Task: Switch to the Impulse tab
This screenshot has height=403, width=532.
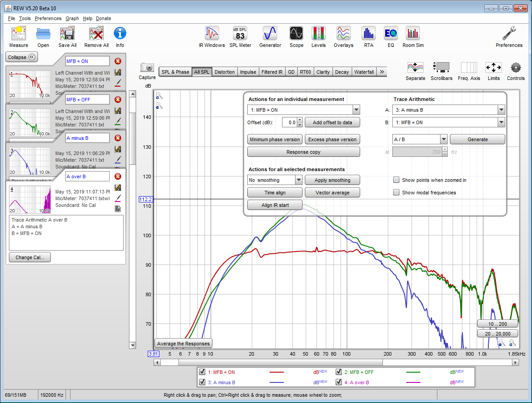Action: pos(248,72)
